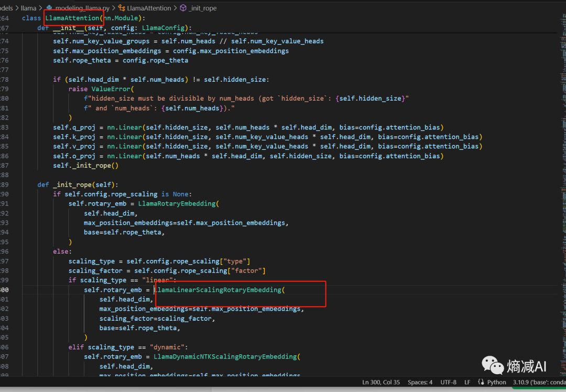Change end of line sequence LF
This screenshot has height=392, width=566.
tap(467, 382)
